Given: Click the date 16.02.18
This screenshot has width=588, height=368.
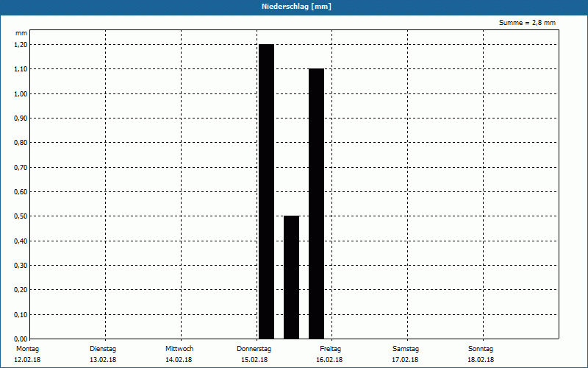Looking at the screenshot, I should coord(329,360).
